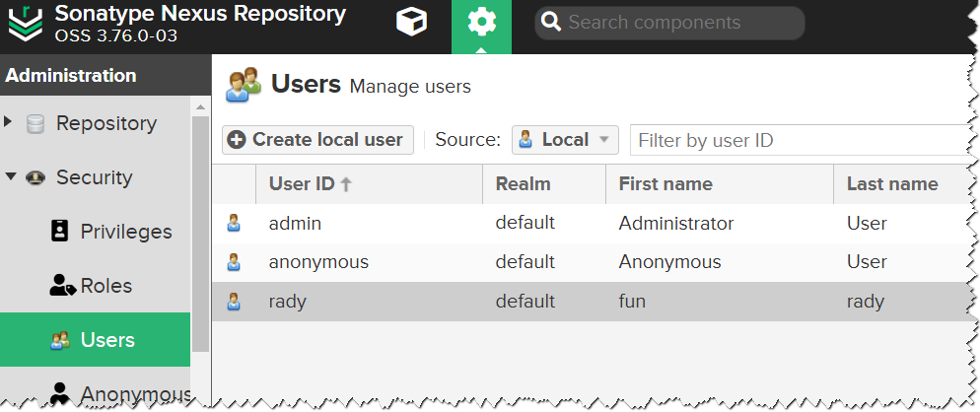Click the Administration panel header
Image resolution: width=980 pixels, height=412 pixels.
coord(105,75)
